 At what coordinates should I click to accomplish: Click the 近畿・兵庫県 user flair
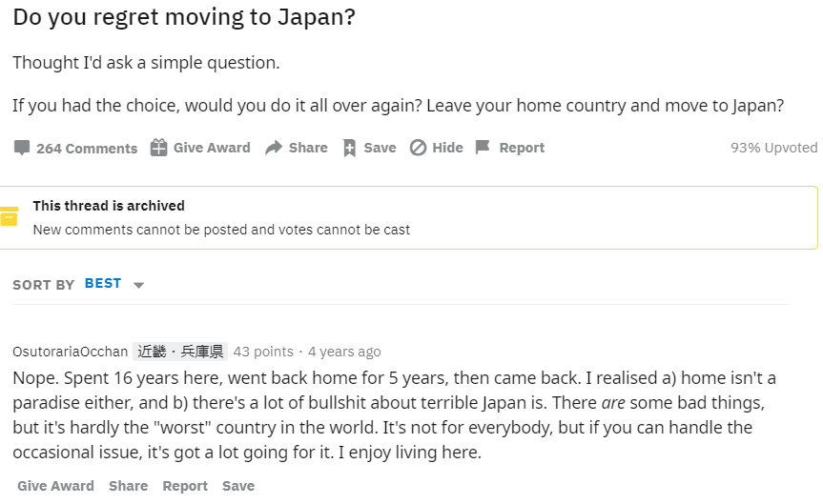(180, 352)
